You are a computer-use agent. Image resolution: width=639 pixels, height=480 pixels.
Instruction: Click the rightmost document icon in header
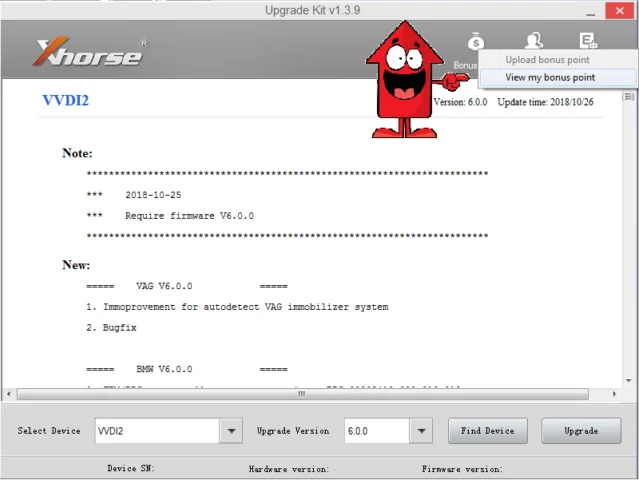pos(588,41)
